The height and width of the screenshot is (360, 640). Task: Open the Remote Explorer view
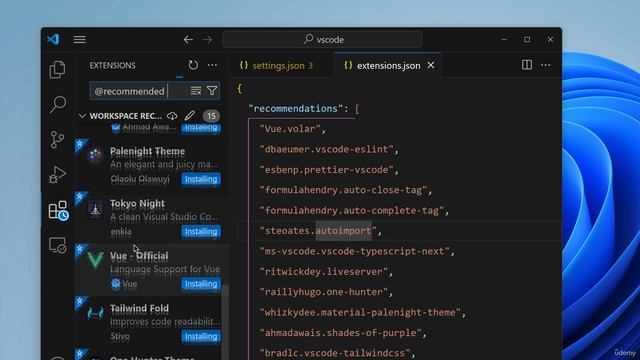(58, 245)
